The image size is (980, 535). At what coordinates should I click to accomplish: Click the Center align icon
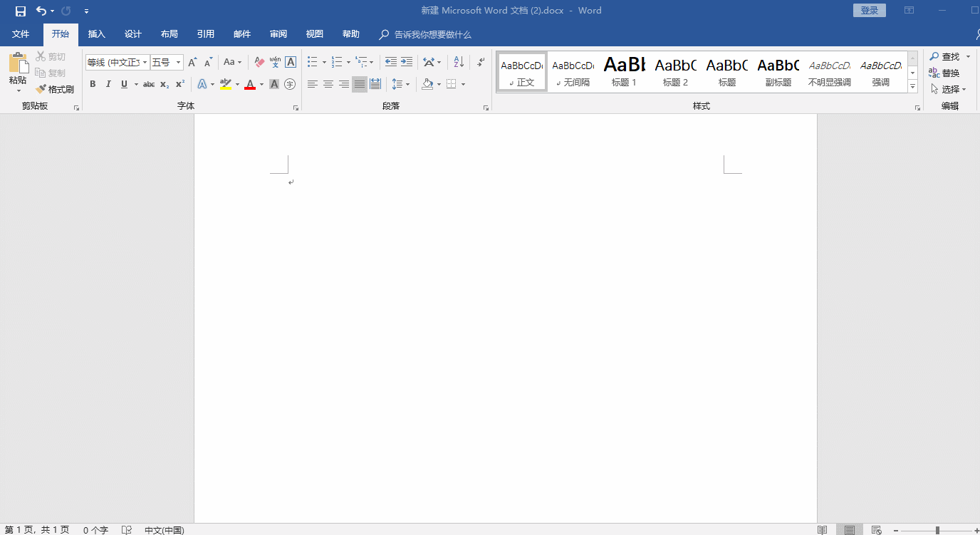tap(328, 84)
